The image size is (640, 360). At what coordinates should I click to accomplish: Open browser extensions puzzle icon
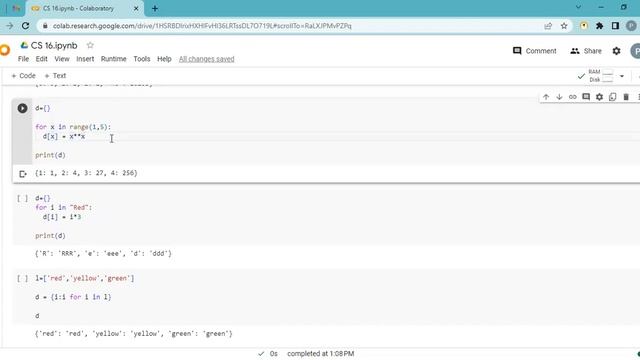(x=599, y=26)
